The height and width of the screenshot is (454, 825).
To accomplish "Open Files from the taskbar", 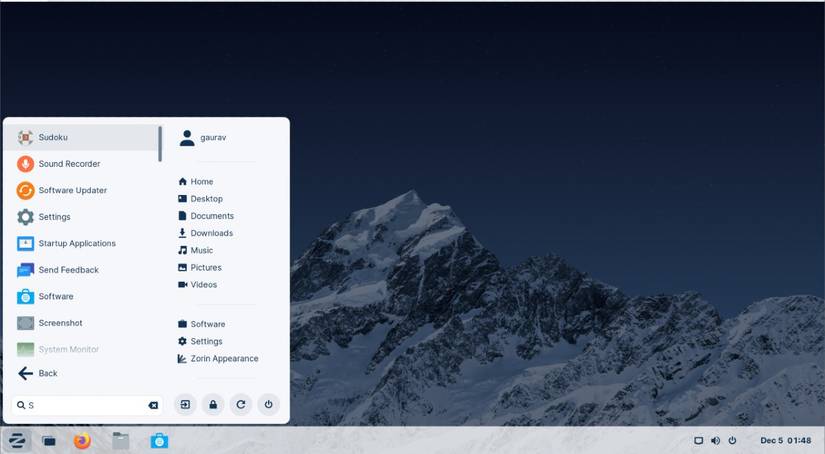I will pyautogui.click(x=120, y=441).
